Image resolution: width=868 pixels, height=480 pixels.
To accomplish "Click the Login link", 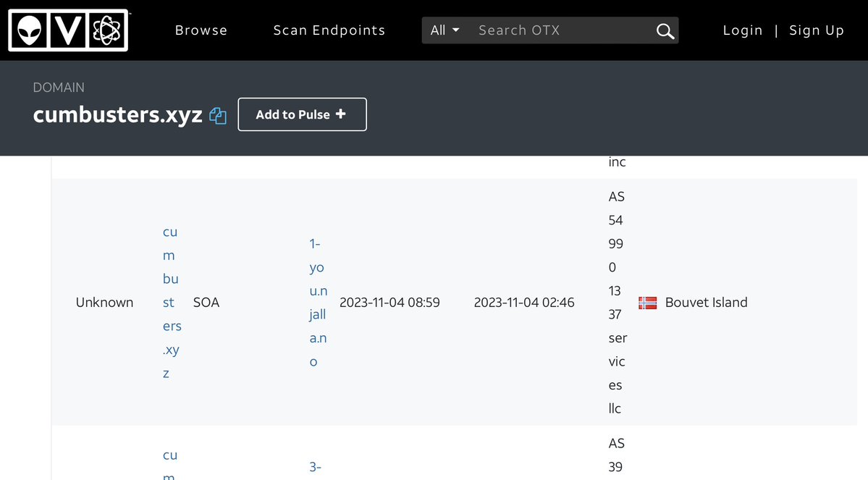I will pos(743,30).
